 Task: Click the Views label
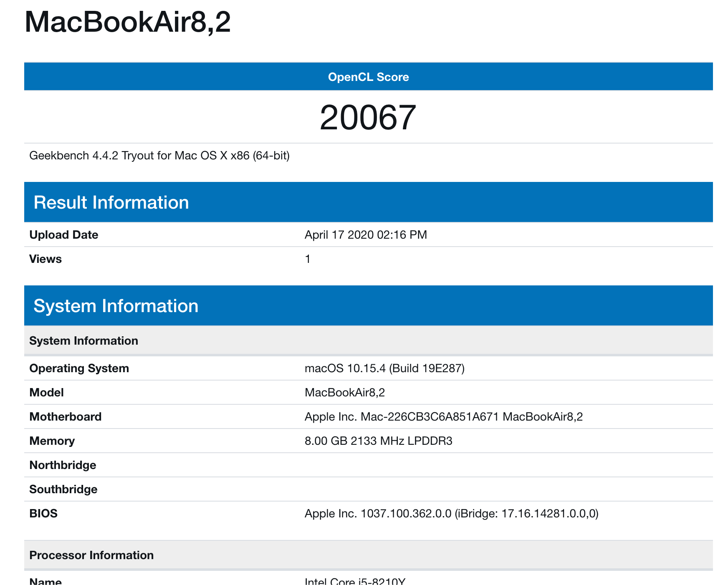coord(45,259)
